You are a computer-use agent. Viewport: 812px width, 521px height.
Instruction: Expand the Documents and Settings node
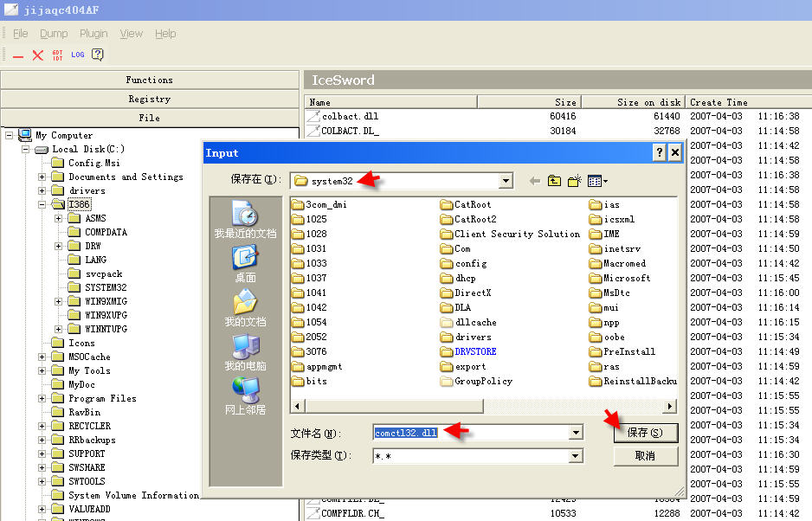(x=42, y=177)
